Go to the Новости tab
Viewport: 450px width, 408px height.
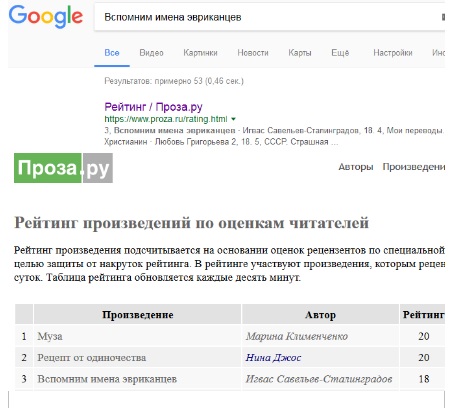(253, 53)
